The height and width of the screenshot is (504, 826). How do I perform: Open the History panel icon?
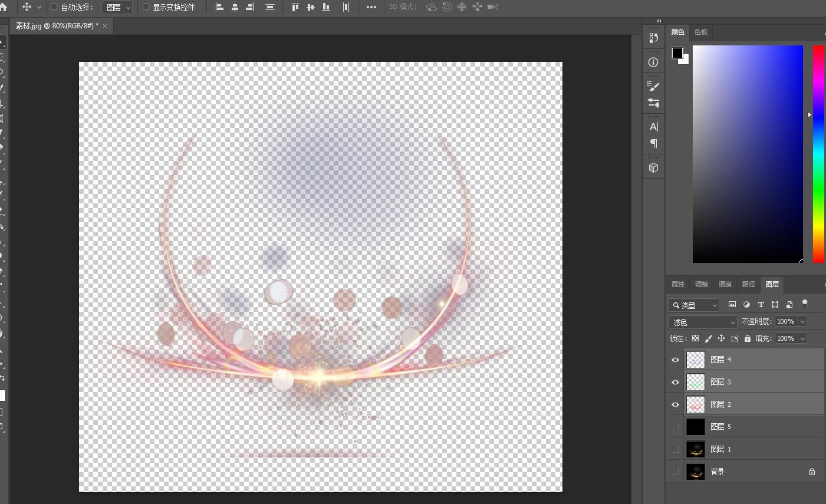point(653,38)
